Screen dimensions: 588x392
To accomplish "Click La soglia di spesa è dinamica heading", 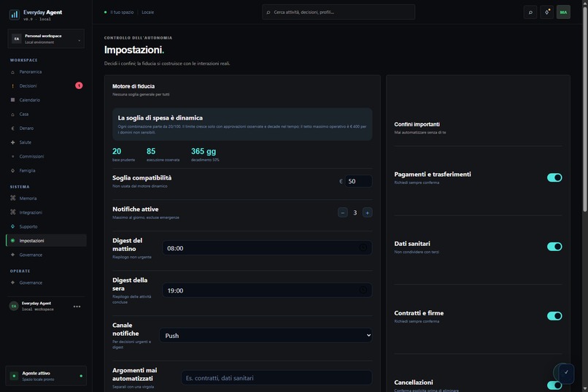I will (x=160, y=118).
